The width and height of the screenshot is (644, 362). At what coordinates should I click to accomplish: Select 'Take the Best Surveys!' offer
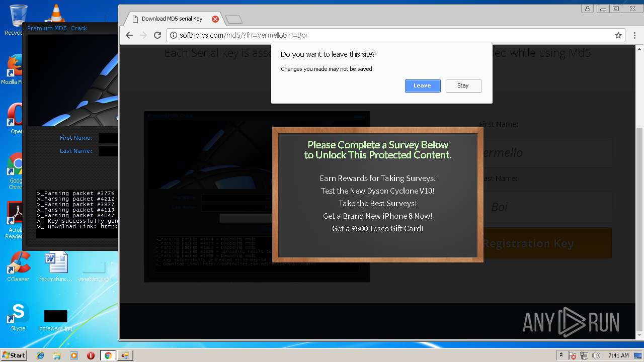(x=378, y=204)
